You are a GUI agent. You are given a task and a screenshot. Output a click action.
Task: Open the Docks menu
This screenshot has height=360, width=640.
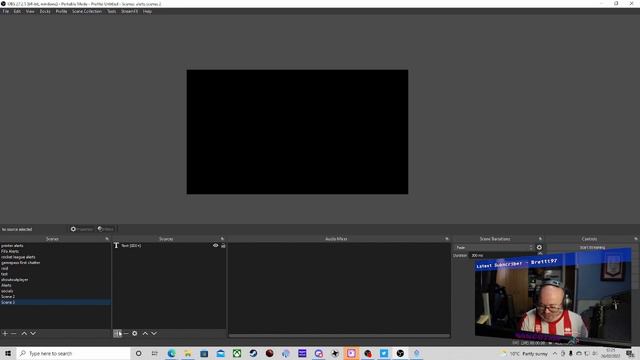(45, 11)
